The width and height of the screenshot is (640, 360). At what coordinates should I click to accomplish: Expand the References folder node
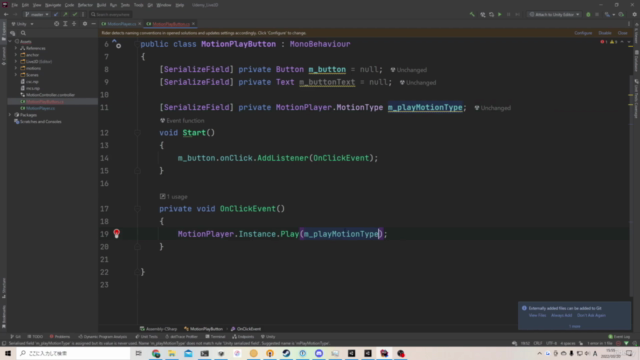coord(16,48)
